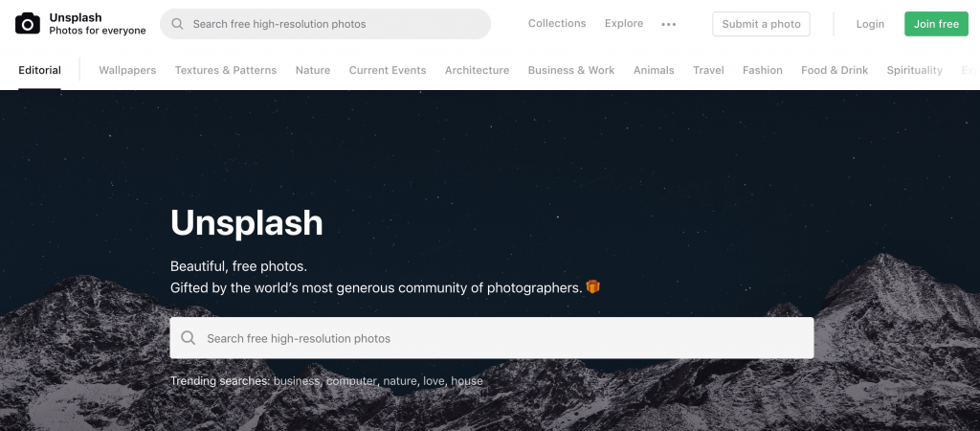Viewport: 980px width, 431px height.
Task: Open the Wallpapers category
Action: (127, 70)
